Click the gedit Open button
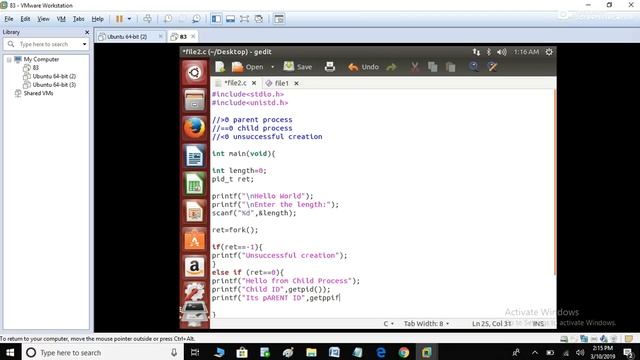Viewport: 640px width, 360px height. click(x=247, y=67)
